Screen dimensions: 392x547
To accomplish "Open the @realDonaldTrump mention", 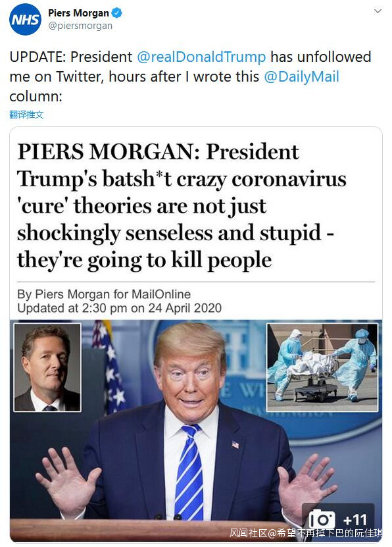I will point(201,57).
